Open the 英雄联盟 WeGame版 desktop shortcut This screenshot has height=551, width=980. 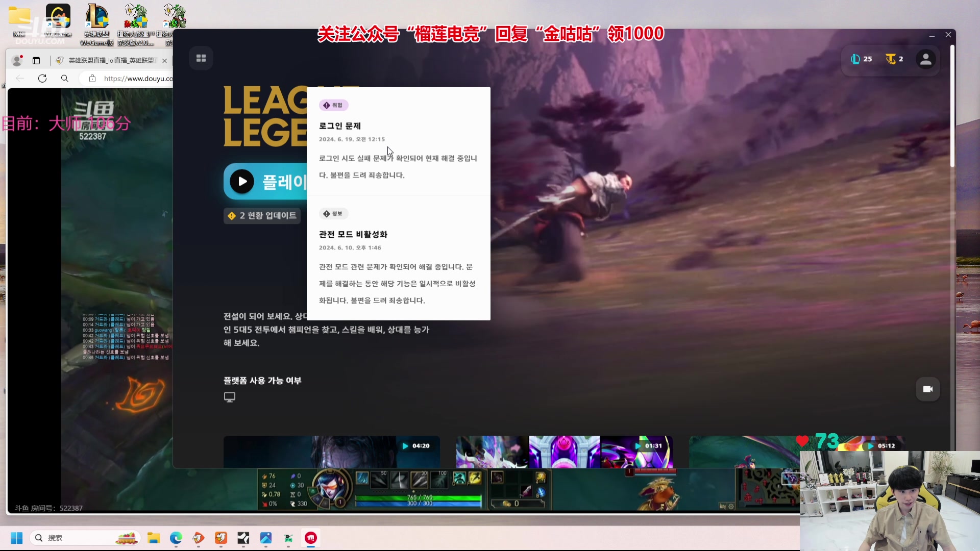[x=97, y=24]
